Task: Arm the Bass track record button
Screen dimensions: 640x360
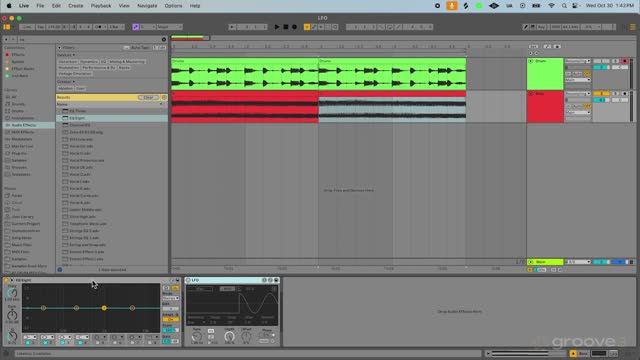Action: [x=625, y=94]
